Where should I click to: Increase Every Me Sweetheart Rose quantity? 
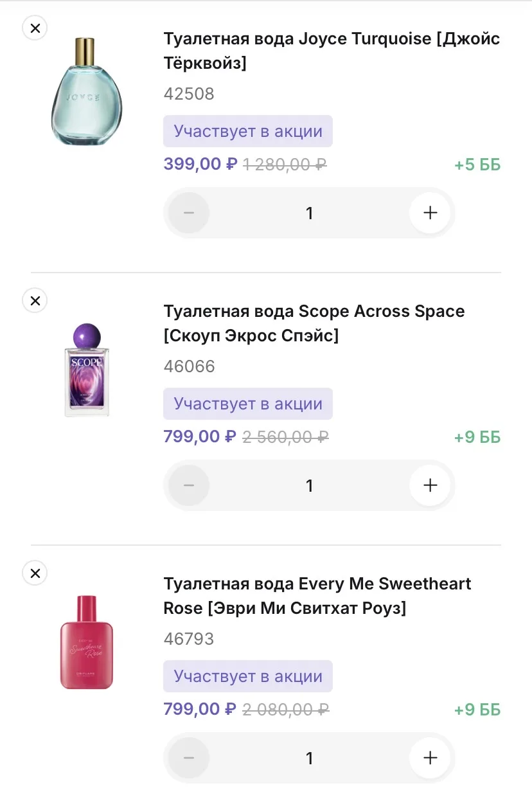tap(430, 758)
